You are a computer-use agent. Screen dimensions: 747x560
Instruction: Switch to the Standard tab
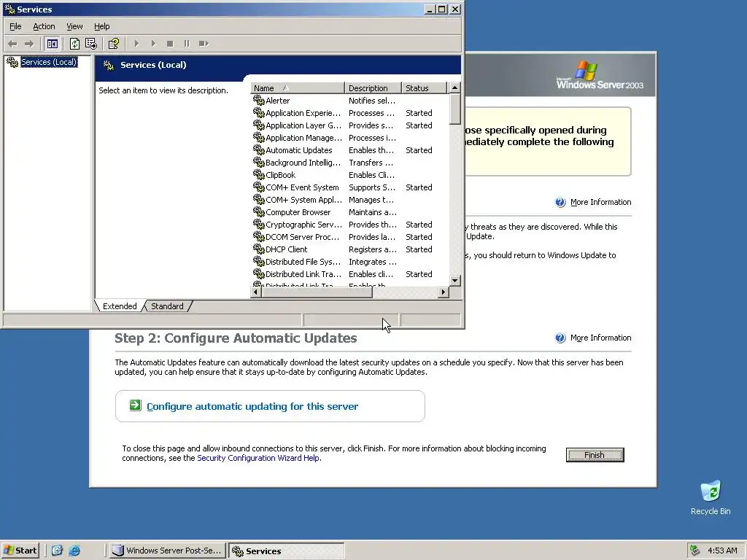click(167, 306)
